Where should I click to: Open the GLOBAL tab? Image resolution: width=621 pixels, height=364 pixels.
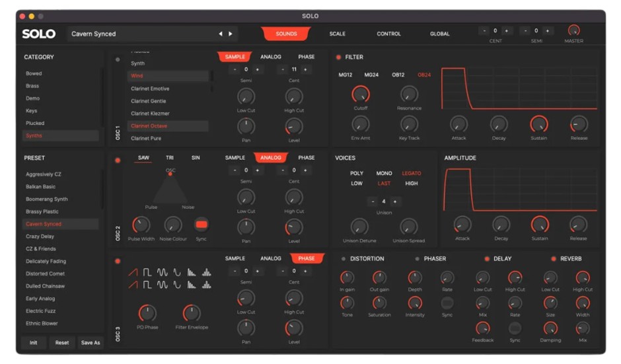pyautogui.click(x=439, y=34)
